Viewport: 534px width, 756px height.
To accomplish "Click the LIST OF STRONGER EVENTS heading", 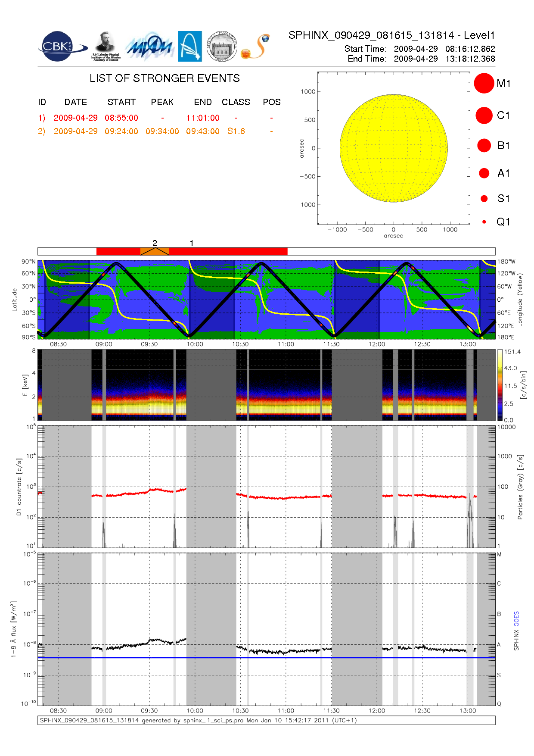I will pyautogui.click(x=165, y=78).
